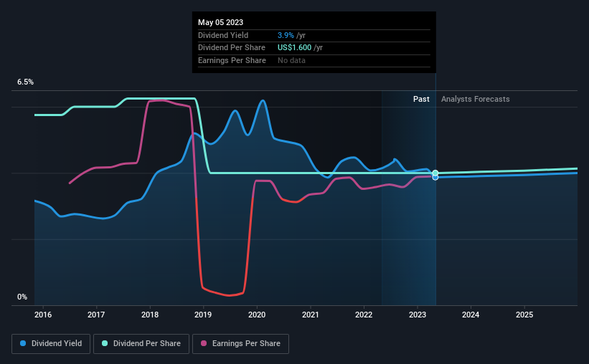589x364 pixels.
Task: Click the 3.9% dividend yield value in tooltip
Action: [286, 35]
